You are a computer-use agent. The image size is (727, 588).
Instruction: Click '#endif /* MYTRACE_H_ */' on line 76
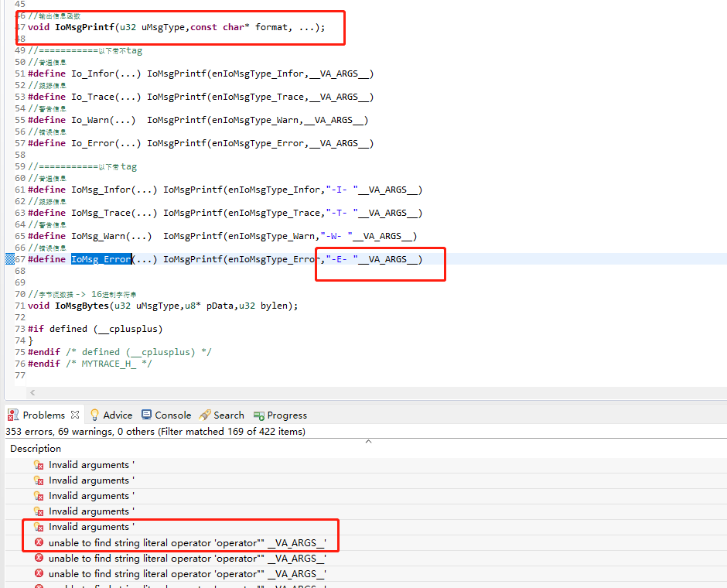point(90,364)
